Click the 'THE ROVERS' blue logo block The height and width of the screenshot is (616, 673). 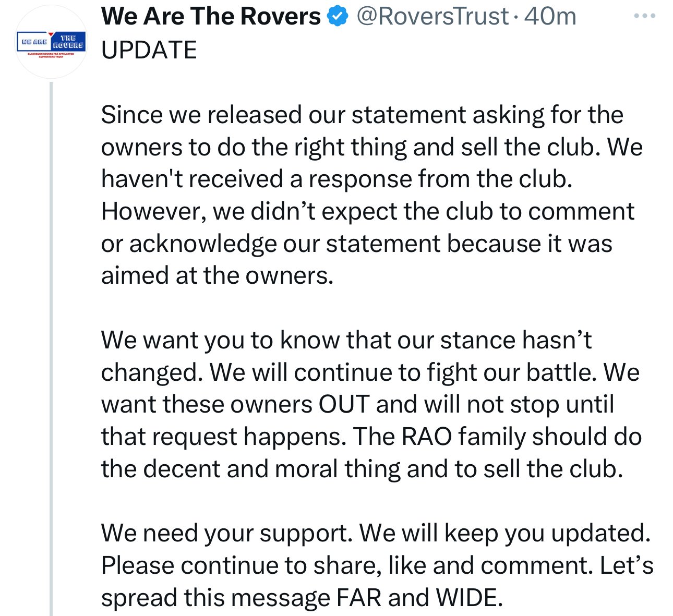click(68, 42)
